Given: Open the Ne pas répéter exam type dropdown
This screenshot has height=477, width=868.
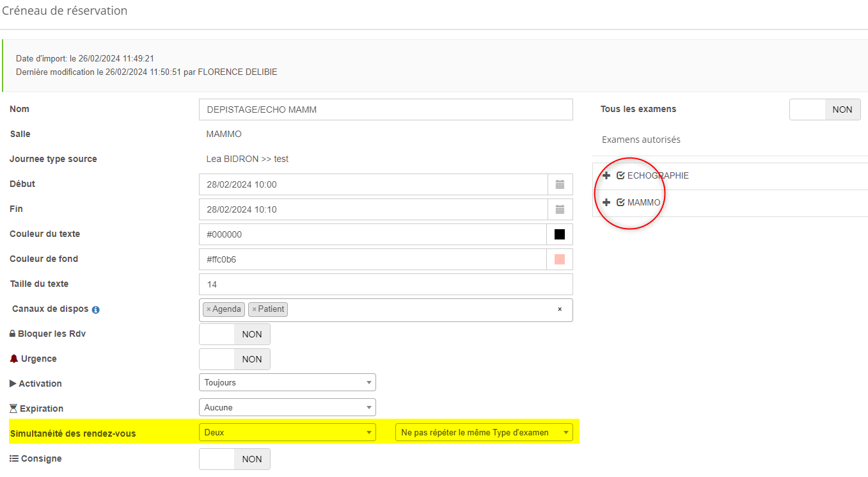Looking at the screenshot, I should [484, 432].
